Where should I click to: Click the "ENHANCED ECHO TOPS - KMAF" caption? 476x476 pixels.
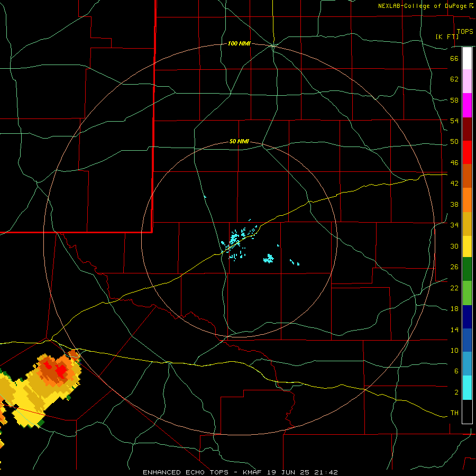(202, 472)
